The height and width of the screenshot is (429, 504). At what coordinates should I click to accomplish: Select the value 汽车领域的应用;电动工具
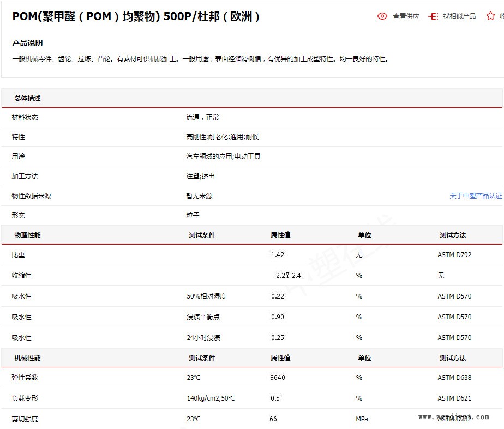224,156
